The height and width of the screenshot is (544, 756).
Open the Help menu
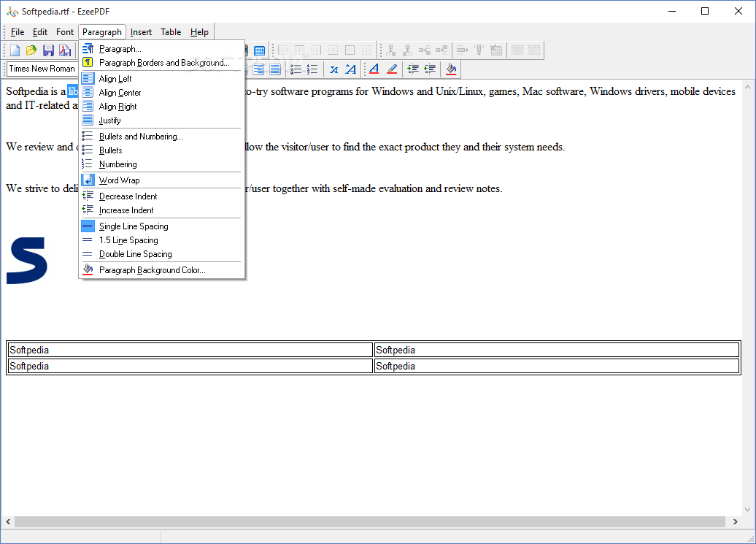[199, 32]
